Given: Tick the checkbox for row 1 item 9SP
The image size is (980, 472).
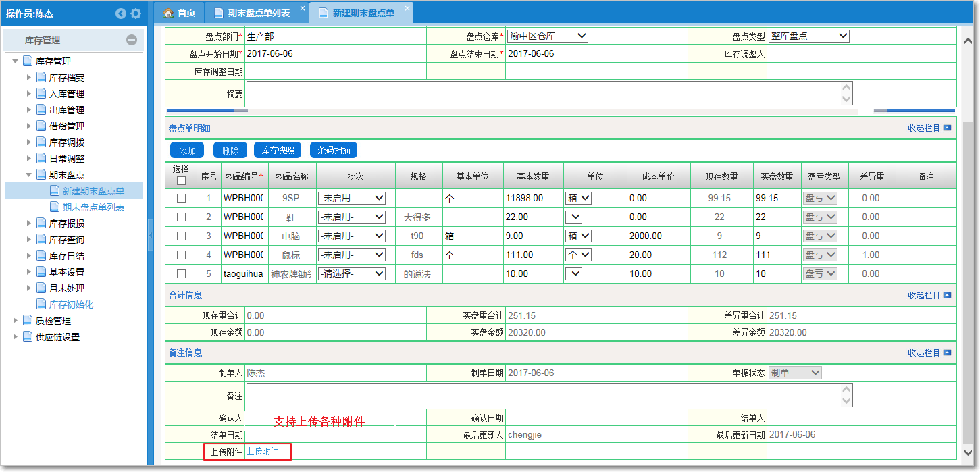Looking at the screenshot, I should [181, 199].
